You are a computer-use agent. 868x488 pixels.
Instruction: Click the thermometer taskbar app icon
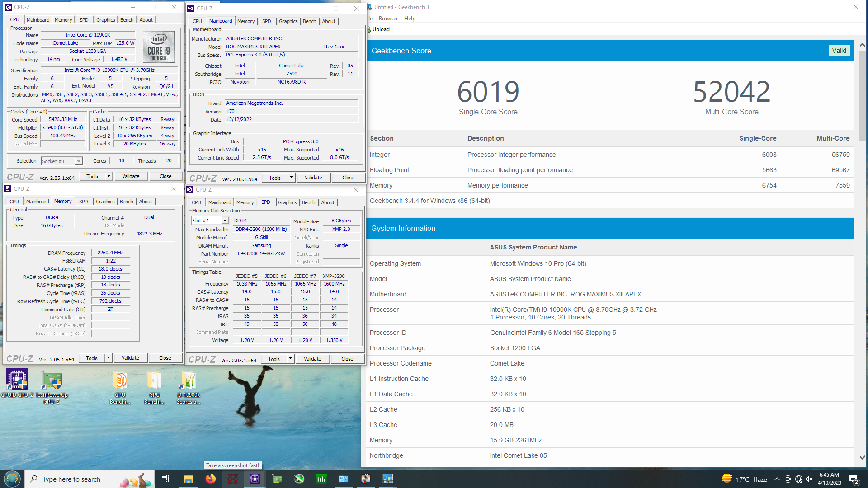(365, 479)
